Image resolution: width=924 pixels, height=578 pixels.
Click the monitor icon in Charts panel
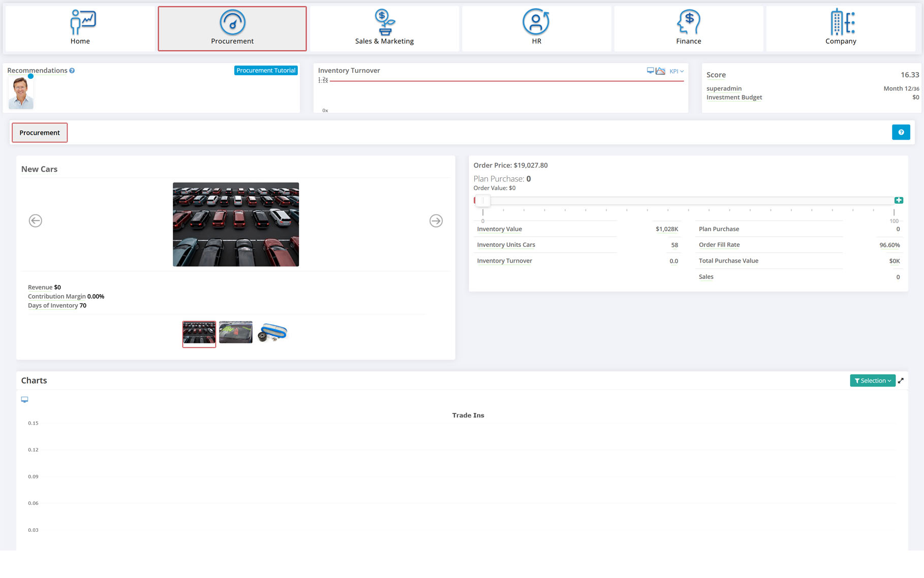[24, 400]
